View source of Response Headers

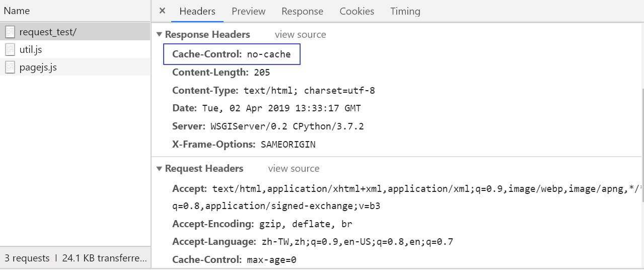click(x=300, y=35)
